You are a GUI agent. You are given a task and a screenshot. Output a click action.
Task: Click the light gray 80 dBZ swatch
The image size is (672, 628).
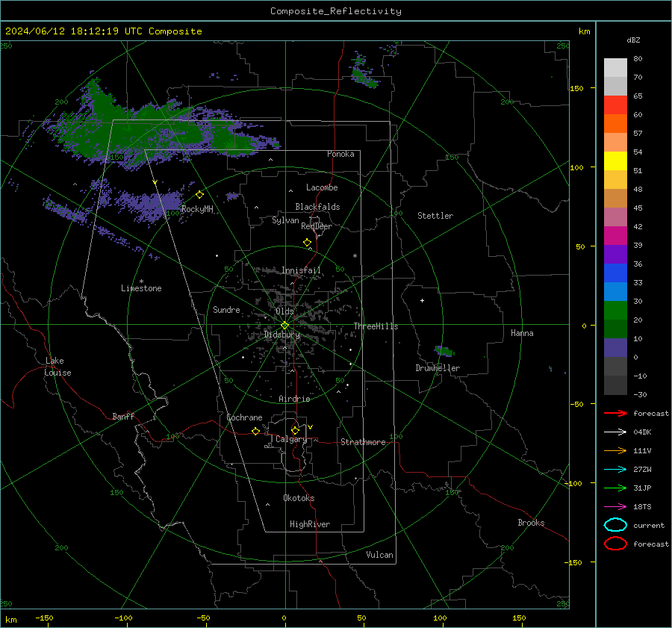point(615,67)
